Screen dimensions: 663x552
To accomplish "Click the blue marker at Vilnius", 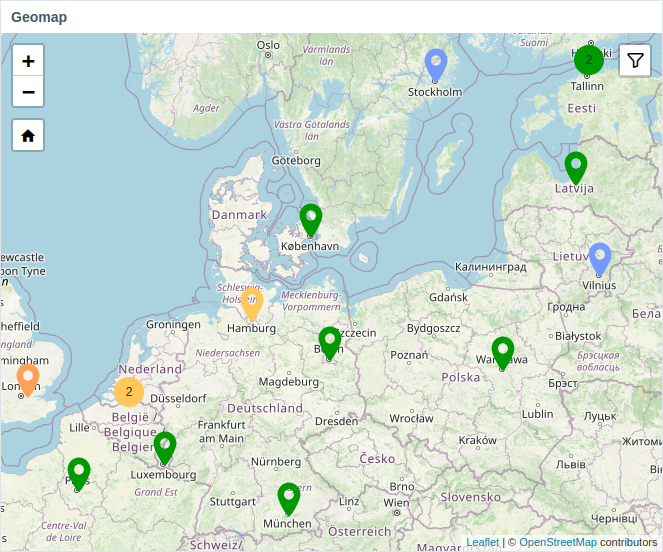I will (x=600, y=258).
